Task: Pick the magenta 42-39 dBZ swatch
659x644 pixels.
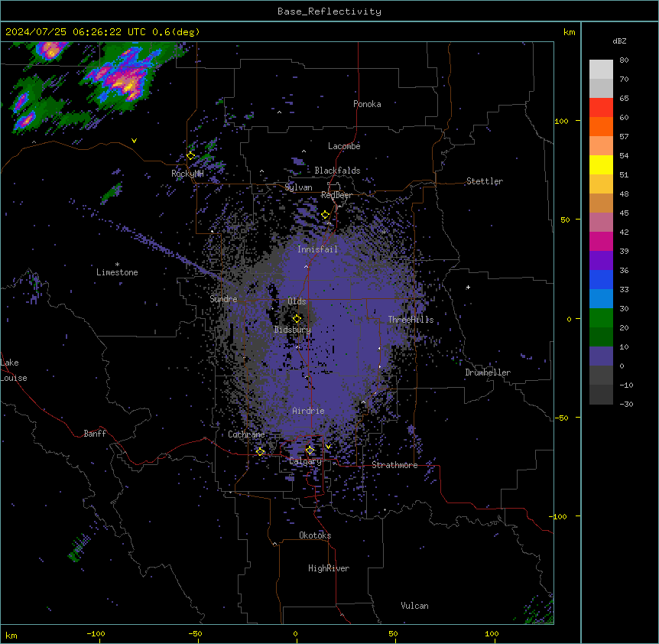Action: coord(601,241)
